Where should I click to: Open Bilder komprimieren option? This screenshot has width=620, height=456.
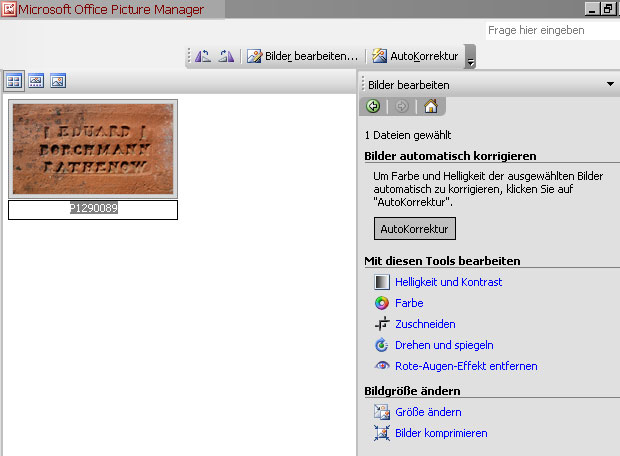pos(441,433)
